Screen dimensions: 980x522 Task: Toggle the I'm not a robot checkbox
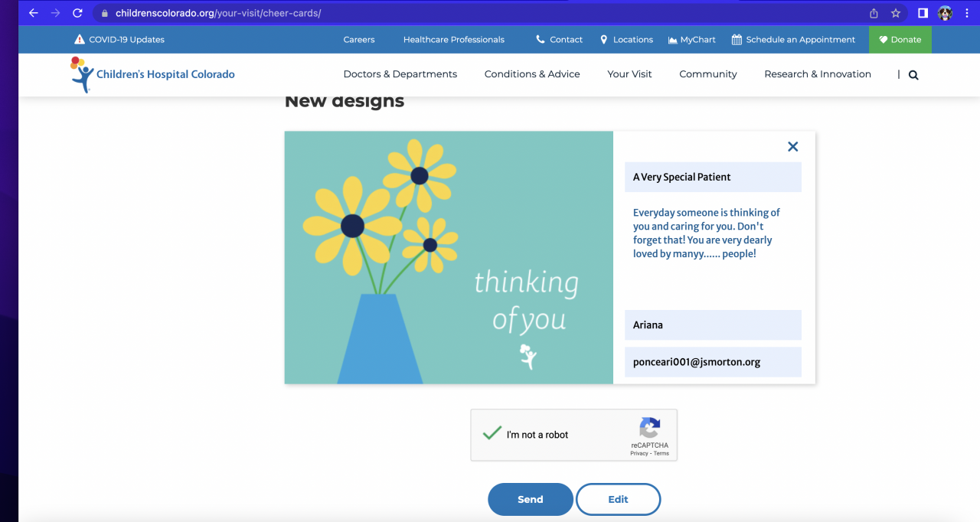click(x=492, y=434)
